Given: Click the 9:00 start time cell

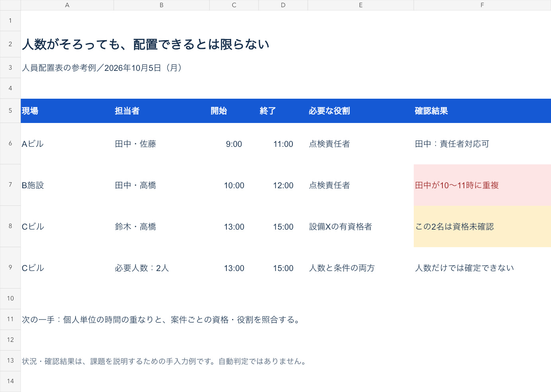Looking at the screenshot, I should 234,144.
